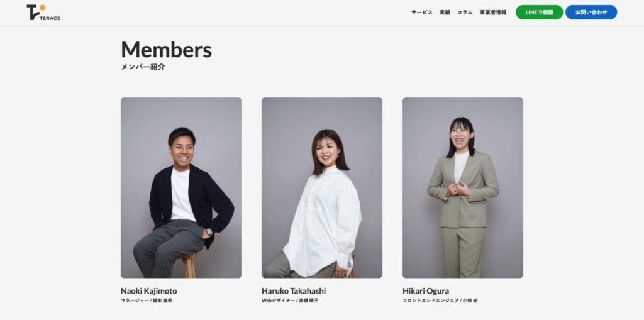Open Naoki Kajimoto's portrait photo
The width and height of the screenshot is (644, 320).
coord(181,188)
